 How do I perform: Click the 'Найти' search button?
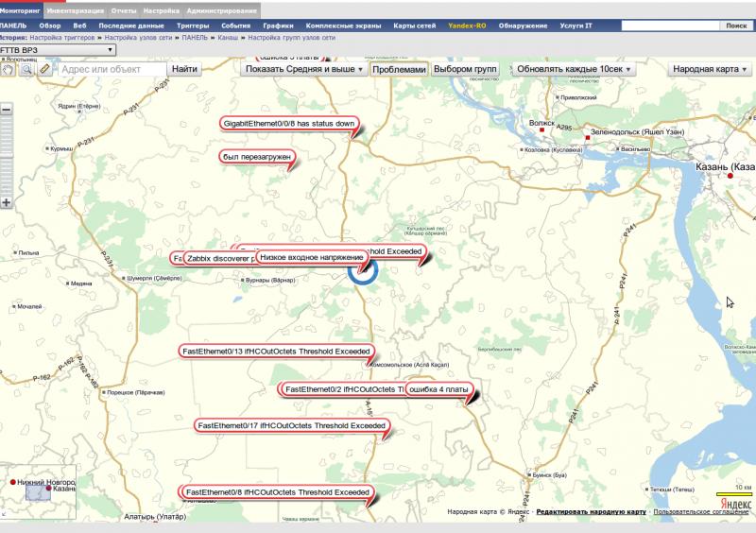click(x=184, y=69)
